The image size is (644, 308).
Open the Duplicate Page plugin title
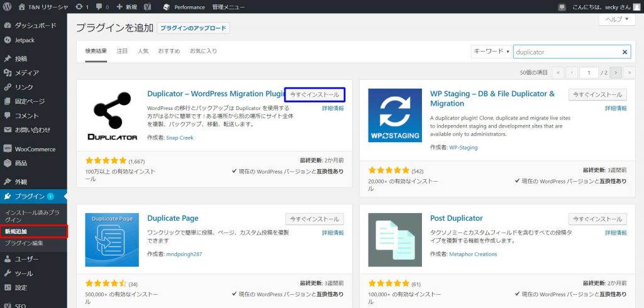click(173, 218)
